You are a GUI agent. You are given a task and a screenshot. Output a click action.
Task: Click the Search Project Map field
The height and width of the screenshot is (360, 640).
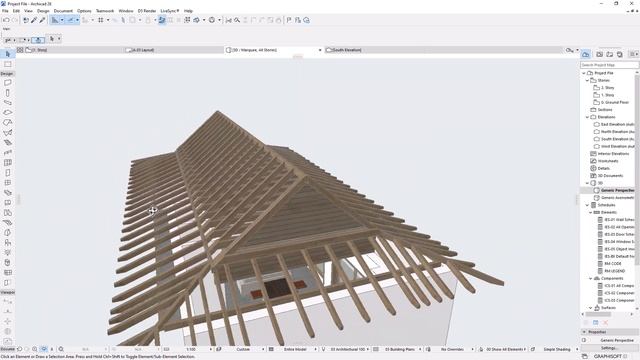tap(609, 65)
